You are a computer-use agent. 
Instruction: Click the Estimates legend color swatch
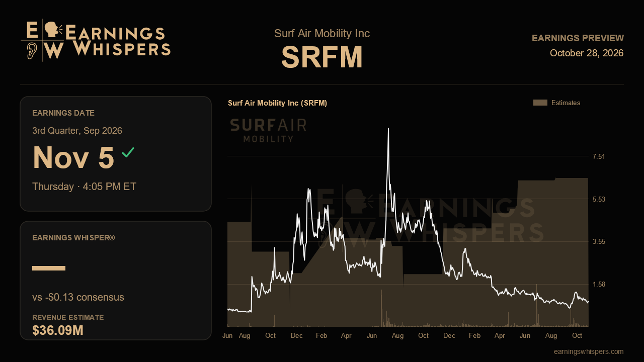click(x=540, y=103)
